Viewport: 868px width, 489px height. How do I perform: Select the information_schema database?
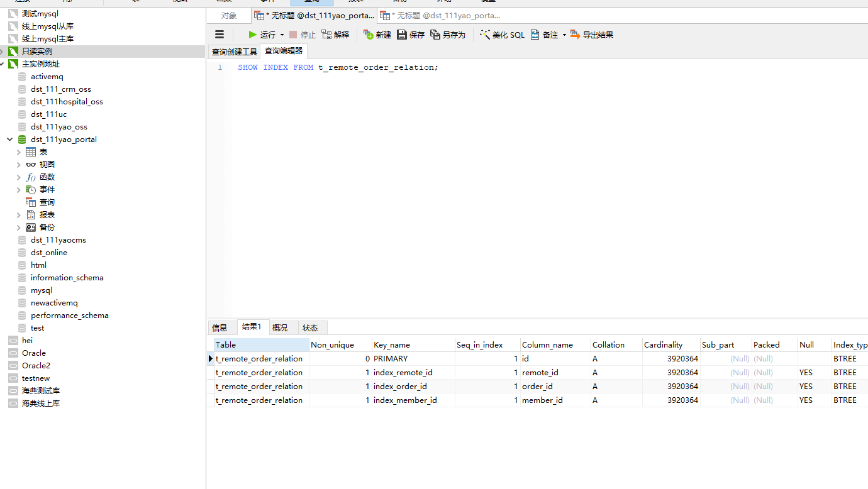[67, 278]
